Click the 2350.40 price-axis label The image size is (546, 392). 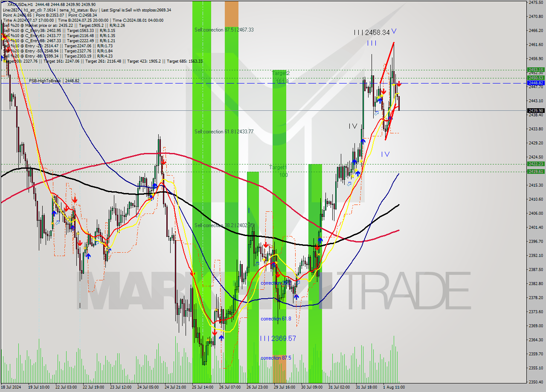point(535,382)
